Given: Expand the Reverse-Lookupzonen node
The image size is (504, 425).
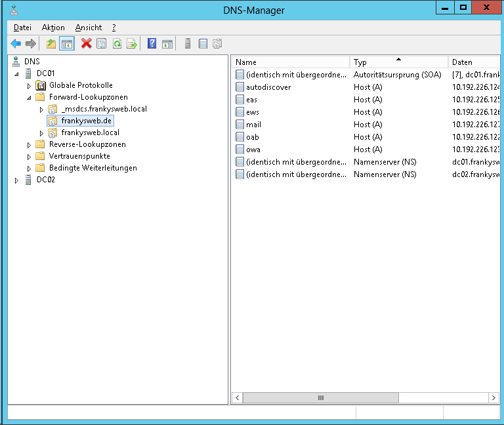Looking at the screenshot, I should point(29,145).
